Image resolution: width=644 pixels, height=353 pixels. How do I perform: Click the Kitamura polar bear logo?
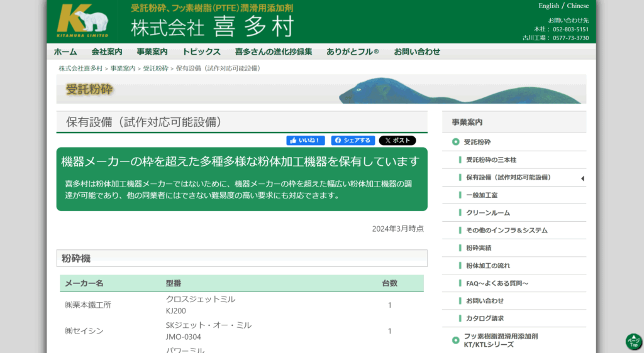(82, 21)
